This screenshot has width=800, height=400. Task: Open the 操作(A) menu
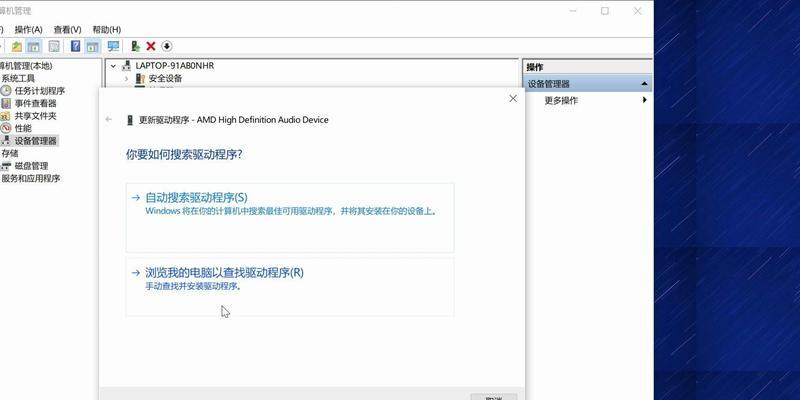29,30
